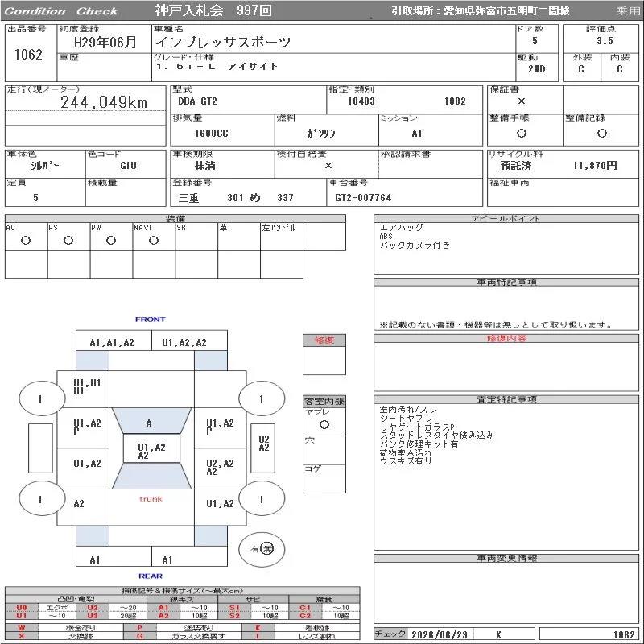The image size is (644, 644).
Task: Select the 神戸入札会 997回 heading
Action: point(213,10)
